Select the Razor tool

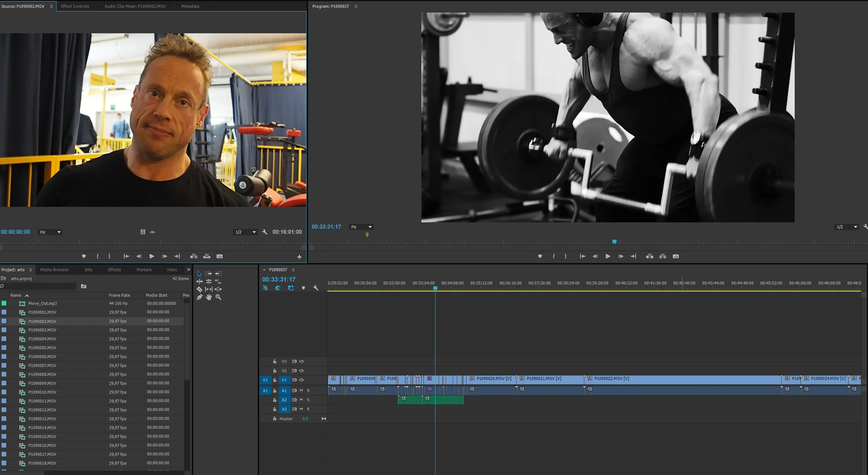click(199, 289)
